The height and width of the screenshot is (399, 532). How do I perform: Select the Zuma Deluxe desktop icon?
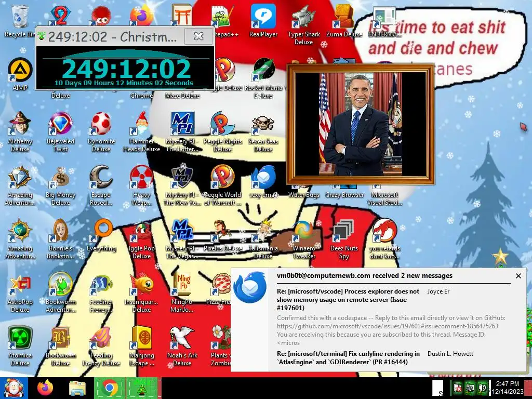pos(344,21)
